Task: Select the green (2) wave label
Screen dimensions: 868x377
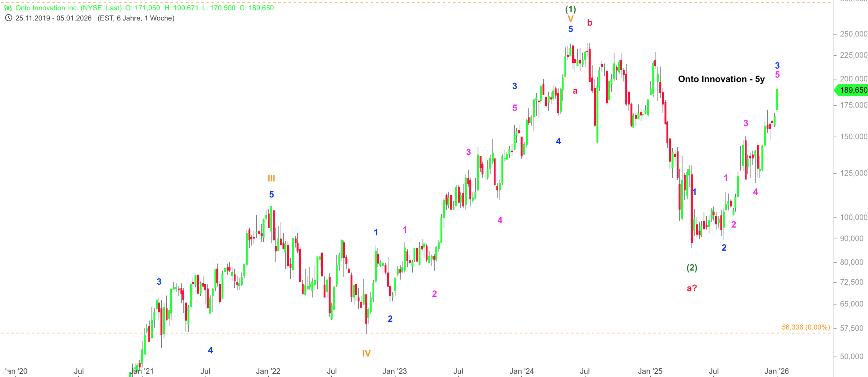Action: [x=692, y=267]
